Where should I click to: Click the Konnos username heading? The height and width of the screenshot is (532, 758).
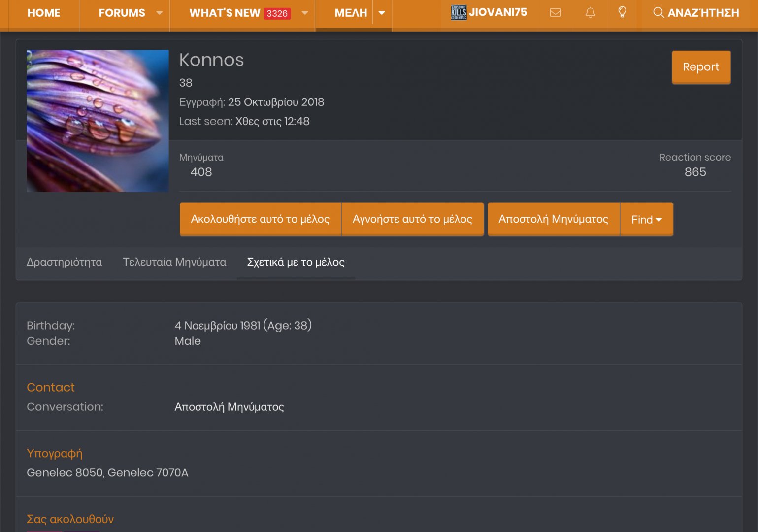pos(211,60)
